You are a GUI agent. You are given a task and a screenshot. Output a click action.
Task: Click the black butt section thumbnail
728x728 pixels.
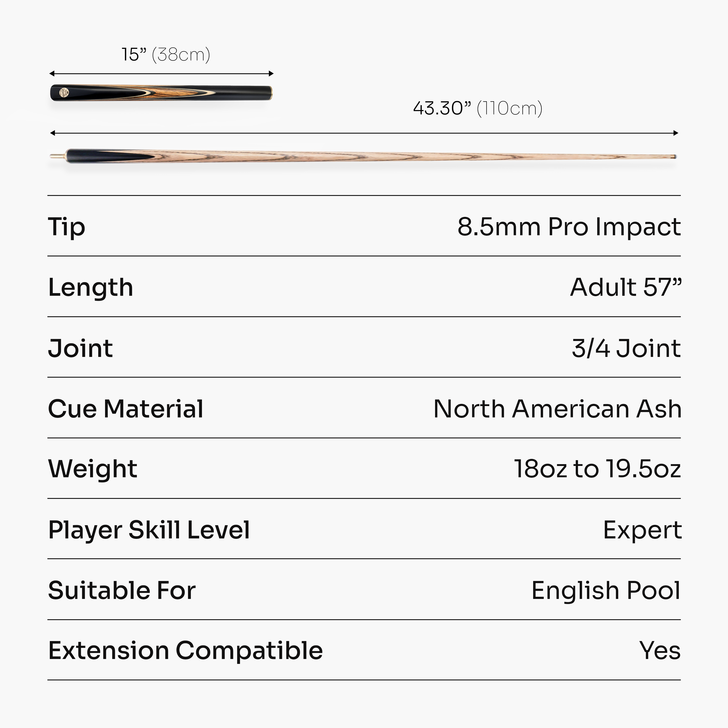[161, 93]
